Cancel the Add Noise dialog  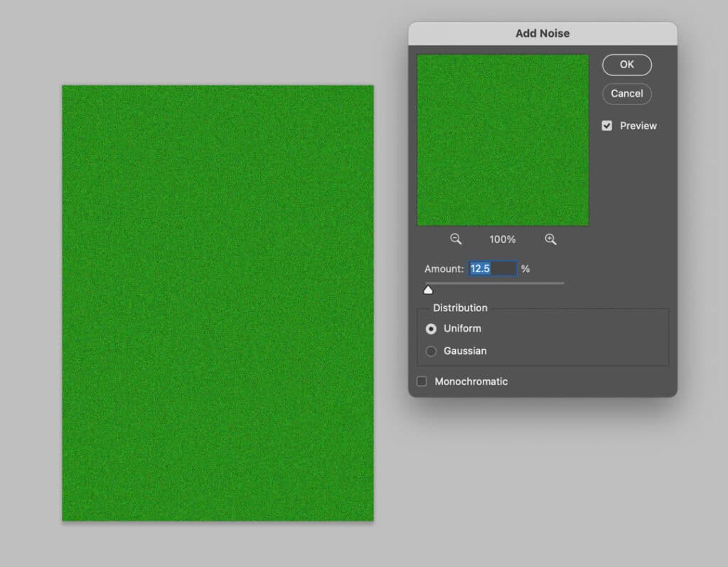point(627,94)
